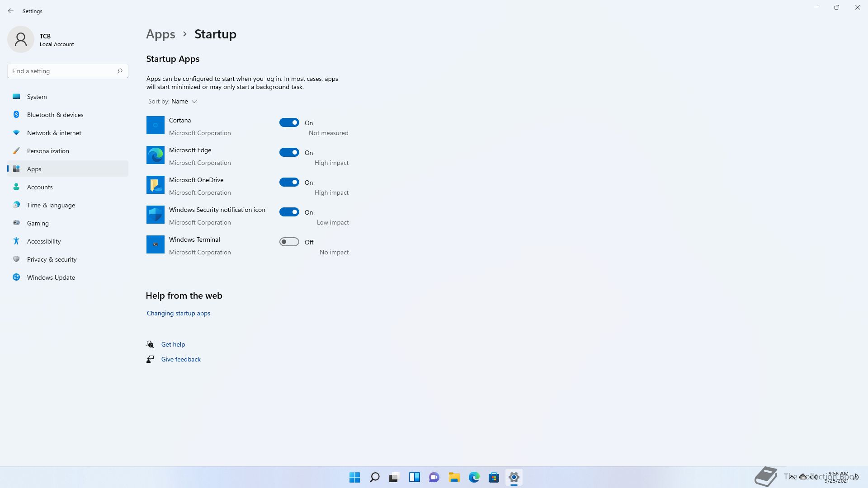Go to Personalization settings
This screenshot has height=488, width=868.
point(68,151)
